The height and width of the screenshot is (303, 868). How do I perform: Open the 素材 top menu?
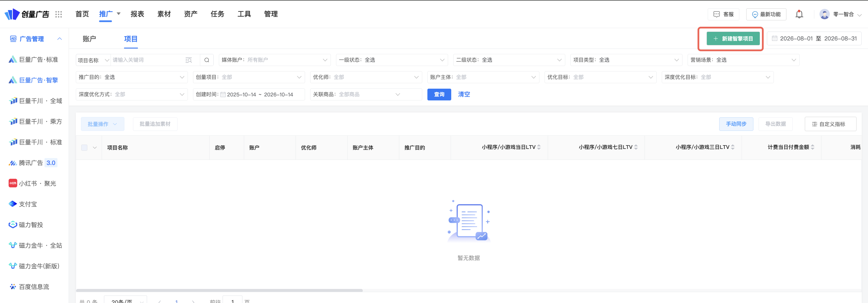164,14
